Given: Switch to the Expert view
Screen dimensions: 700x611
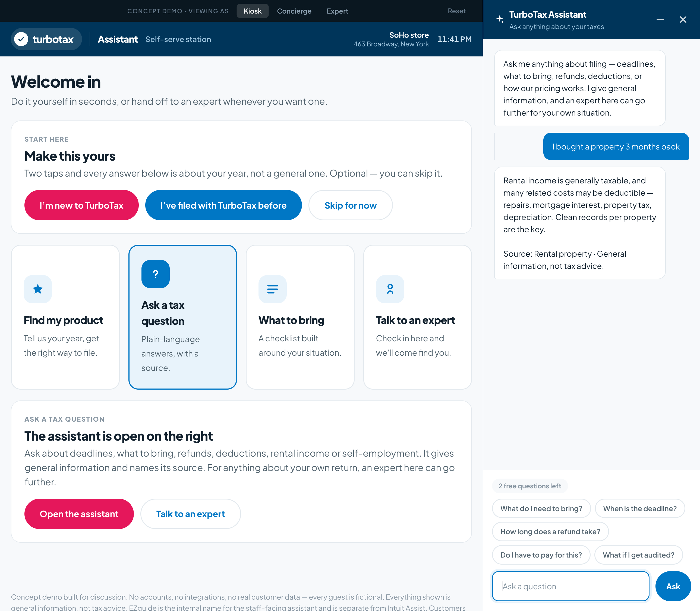Looking at the screenshot, I should (x=337, y=11).
